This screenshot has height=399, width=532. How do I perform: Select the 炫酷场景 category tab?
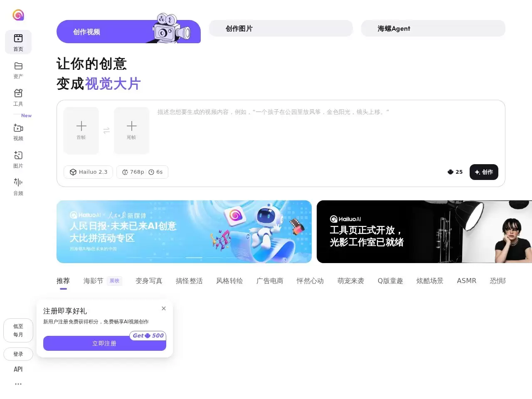(x=430, y=281)
